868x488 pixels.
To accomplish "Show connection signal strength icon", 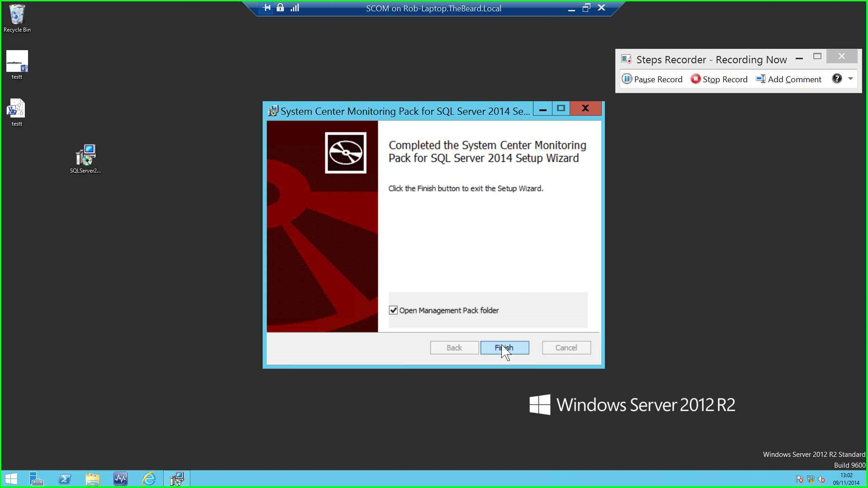I will 295,8.
